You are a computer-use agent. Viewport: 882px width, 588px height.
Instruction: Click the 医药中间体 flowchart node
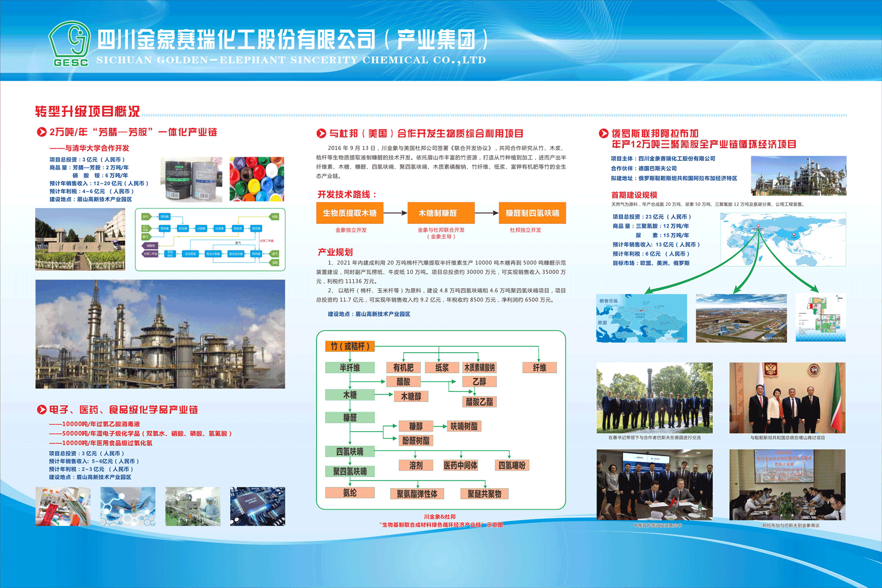click(461, 465)
